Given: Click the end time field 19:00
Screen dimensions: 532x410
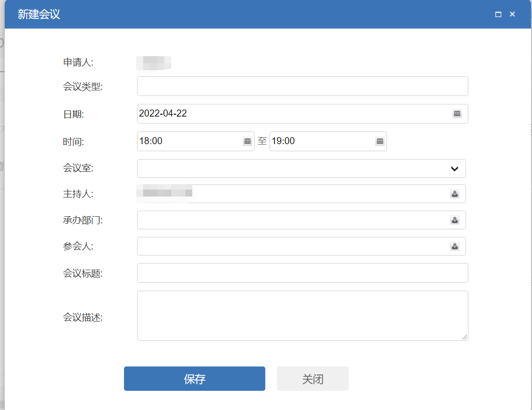Looking at the screenshot, I should tap(328, 141).
